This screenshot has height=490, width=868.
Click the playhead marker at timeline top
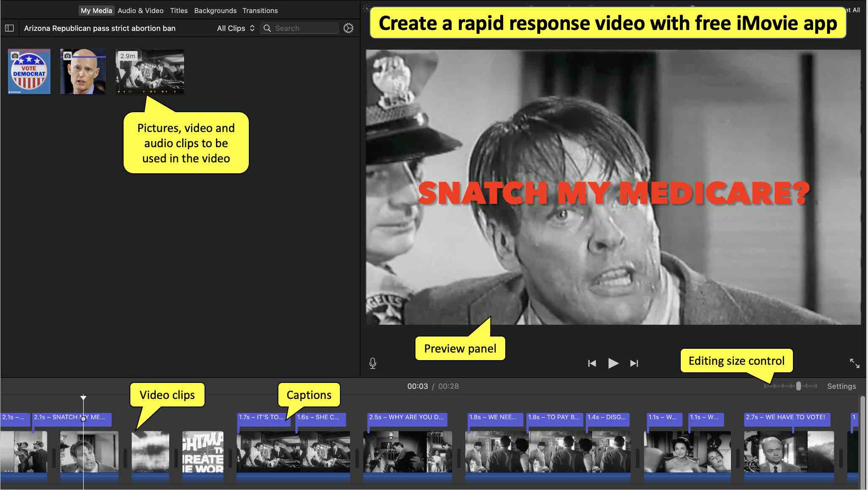[84, 397]
